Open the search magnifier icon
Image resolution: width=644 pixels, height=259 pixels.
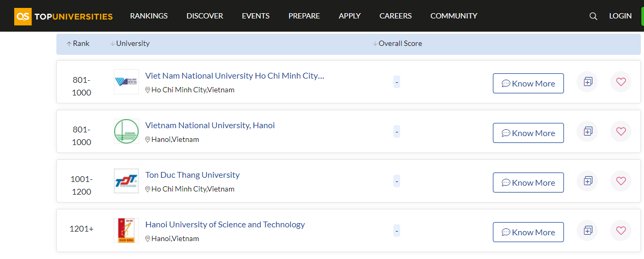tap(593, 16)
